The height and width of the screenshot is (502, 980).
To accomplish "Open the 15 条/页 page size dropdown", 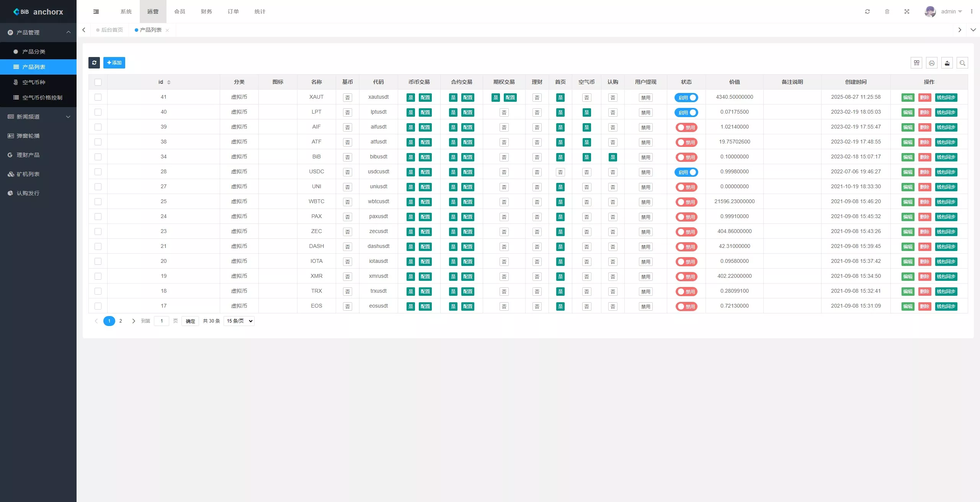I will [239, 321].
